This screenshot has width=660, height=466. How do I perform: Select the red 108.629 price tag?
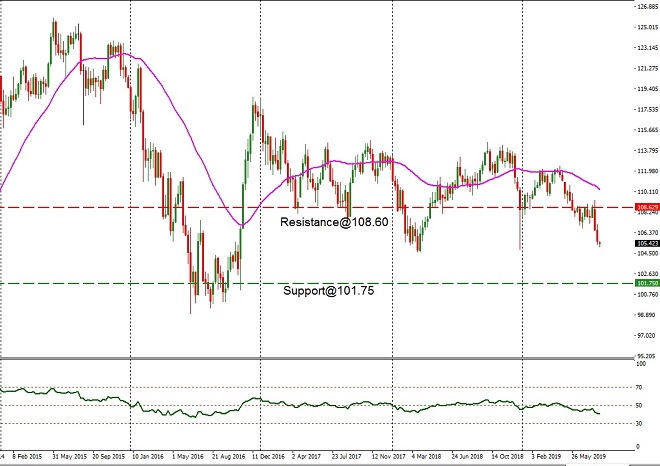coord(647,208)
